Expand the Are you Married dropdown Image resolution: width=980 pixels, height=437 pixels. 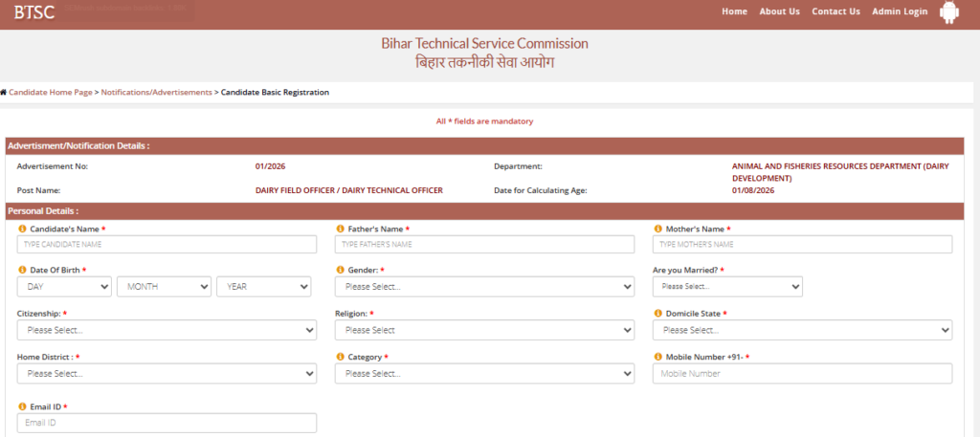(x=727, y=286)
